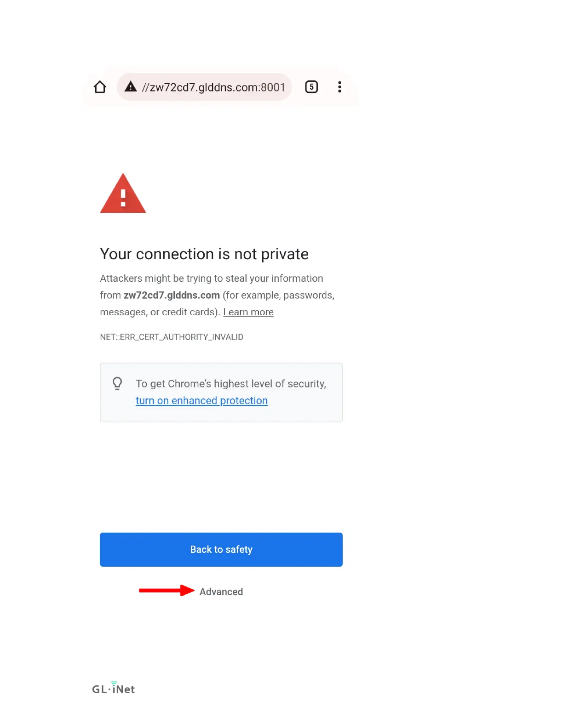Click the zw72cd7.glddns.com:8001 address bar
The height and width of the screenshot is (728, 563).
[x=204, y=87]
